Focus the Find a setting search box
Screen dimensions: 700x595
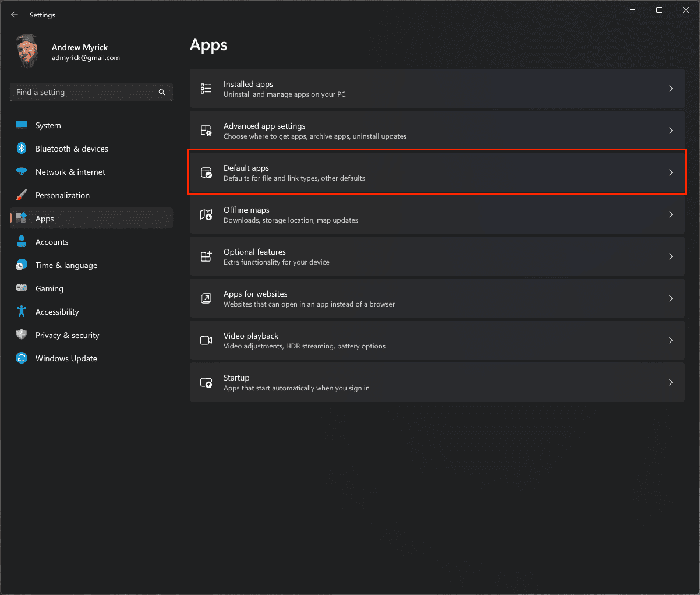[91, 92]
